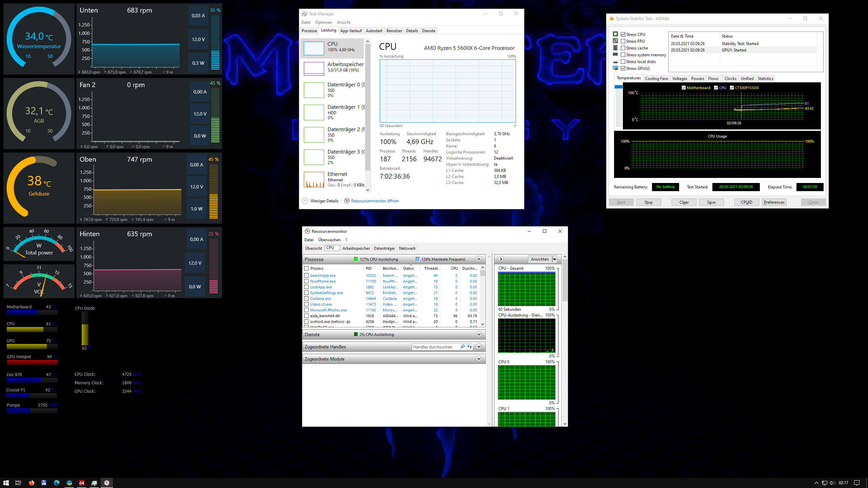868x488 pixels.
Task: Switch to the Cooling Fans tab
Action: coord(656,79)
